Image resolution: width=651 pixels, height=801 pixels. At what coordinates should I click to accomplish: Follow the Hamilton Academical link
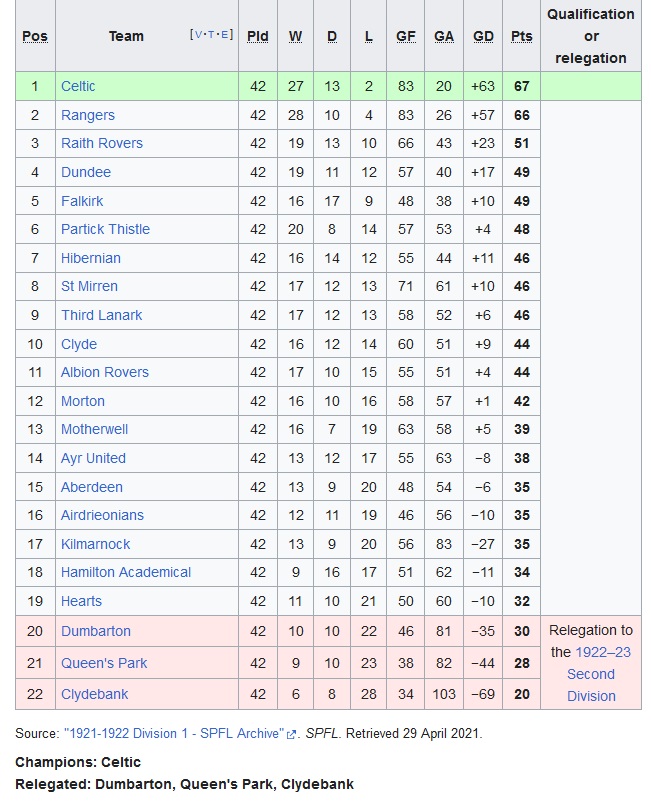pos(126,573)
